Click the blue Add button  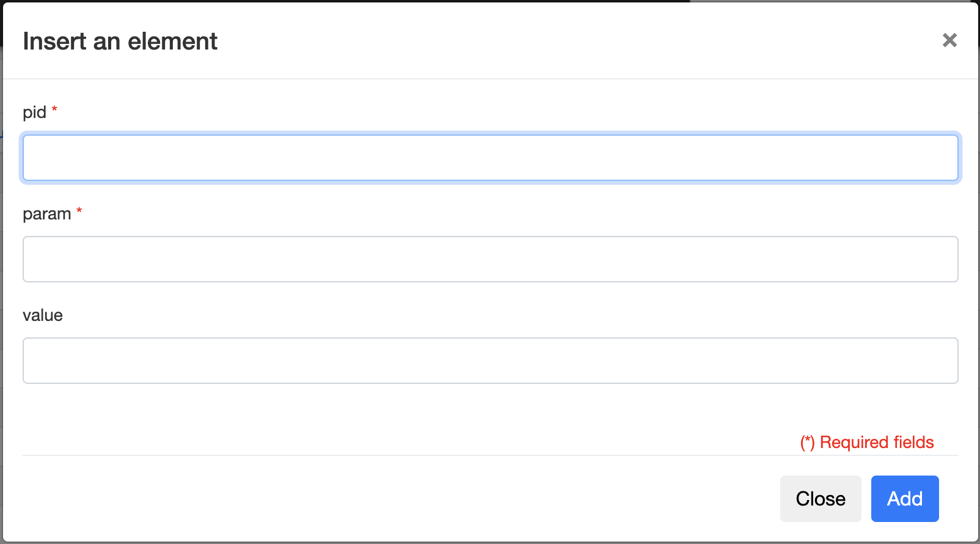click(x=904, y=499)
